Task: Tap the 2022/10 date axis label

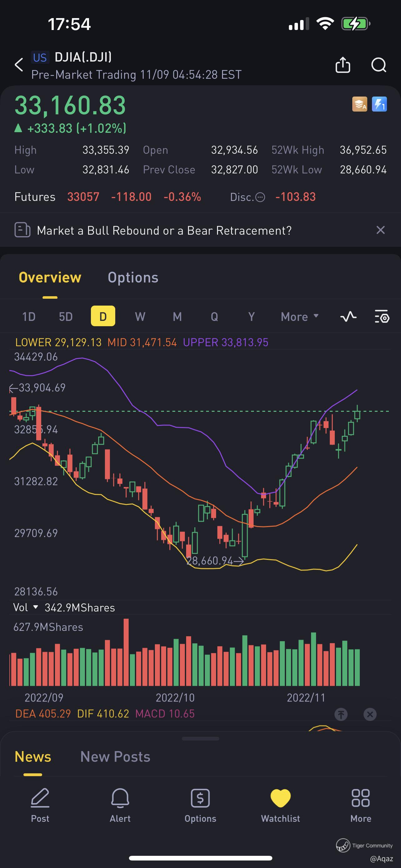Action: point(175,697)
